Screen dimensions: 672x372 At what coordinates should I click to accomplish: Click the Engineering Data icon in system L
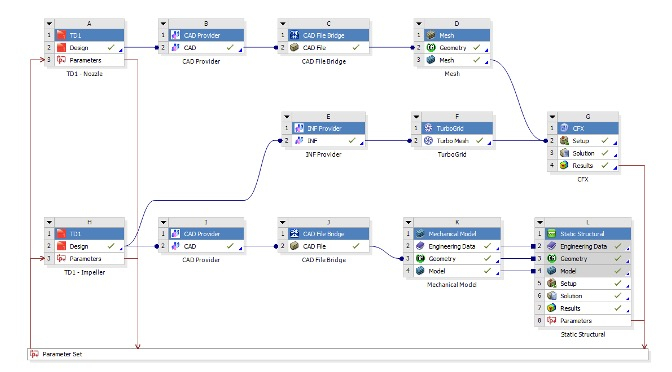click(552, 246)
